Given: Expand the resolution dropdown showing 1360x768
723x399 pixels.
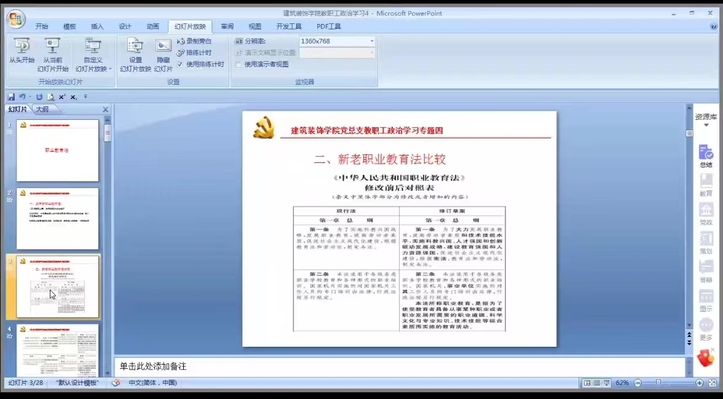Looking at the screenshot, I should pyautogui.click(x=372, y=41).
